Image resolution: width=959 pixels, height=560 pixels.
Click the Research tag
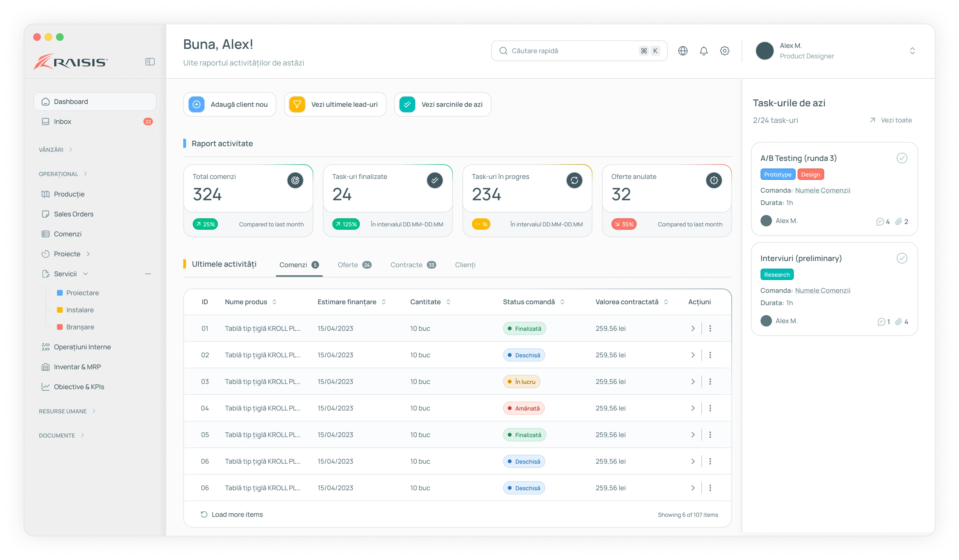coord(777,275)
